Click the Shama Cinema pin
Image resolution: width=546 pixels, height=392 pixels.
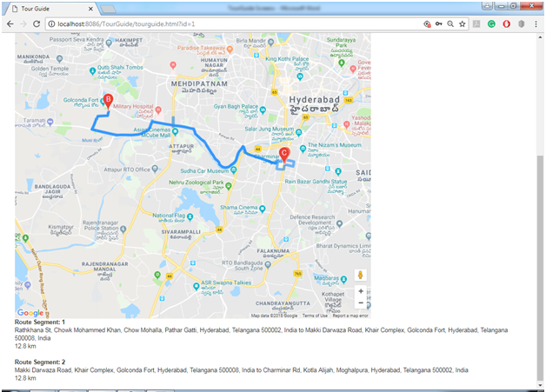click(x=263, y=209)
